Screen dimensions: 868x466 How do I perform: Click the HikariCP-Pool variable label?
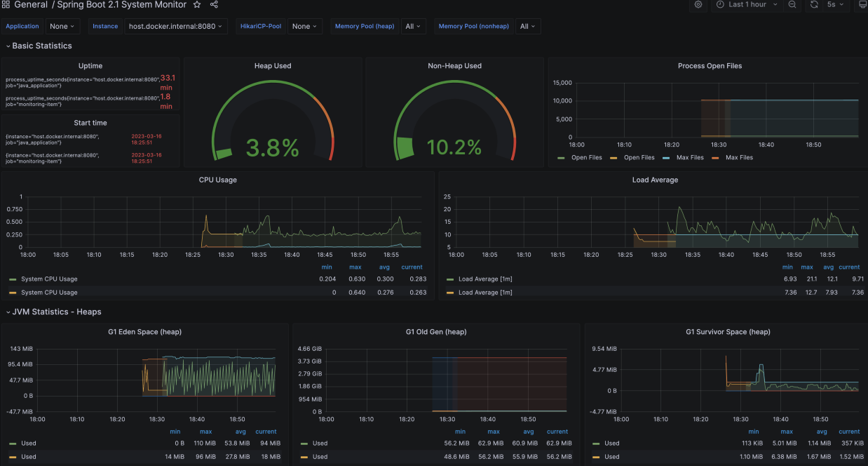(x=260, y=26)
